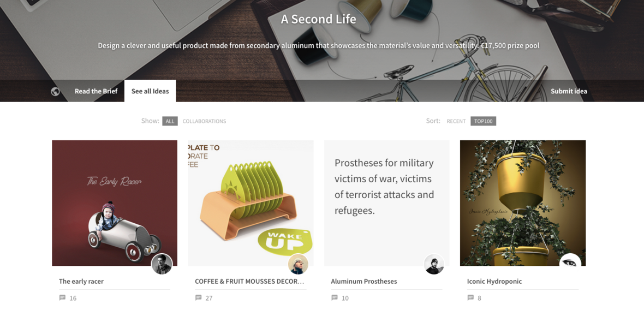Open The early racer title link

[81, 281]
